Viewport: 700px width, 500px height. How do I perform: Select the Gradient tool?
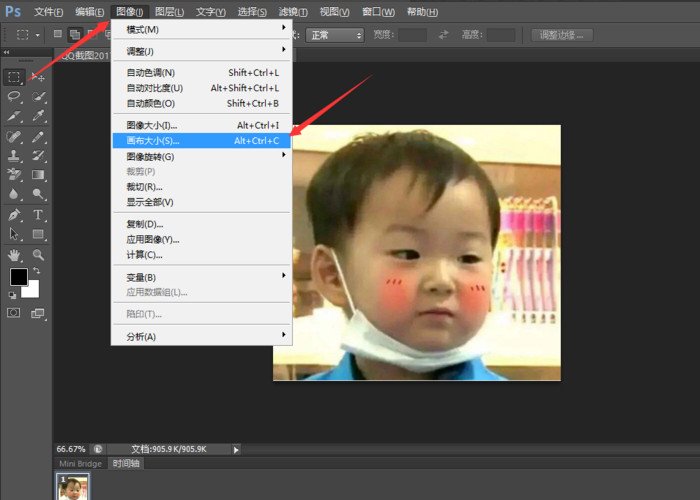click(x=38, y=175)
